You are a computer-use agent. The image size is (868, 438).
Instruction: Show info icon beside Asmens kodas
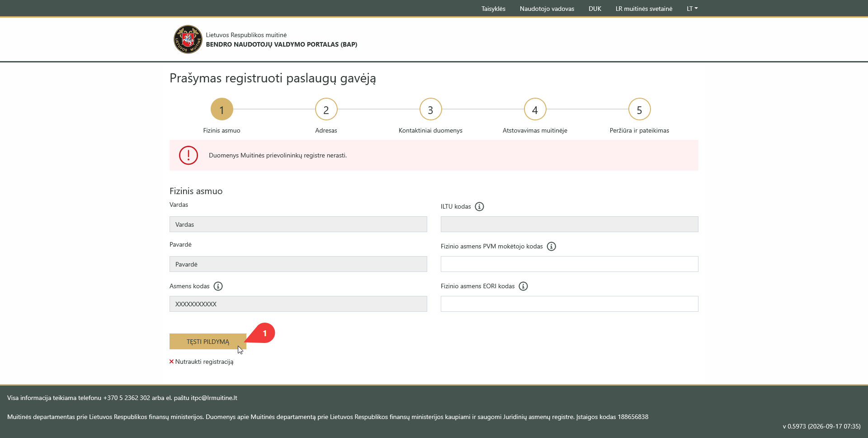point(218,286)
